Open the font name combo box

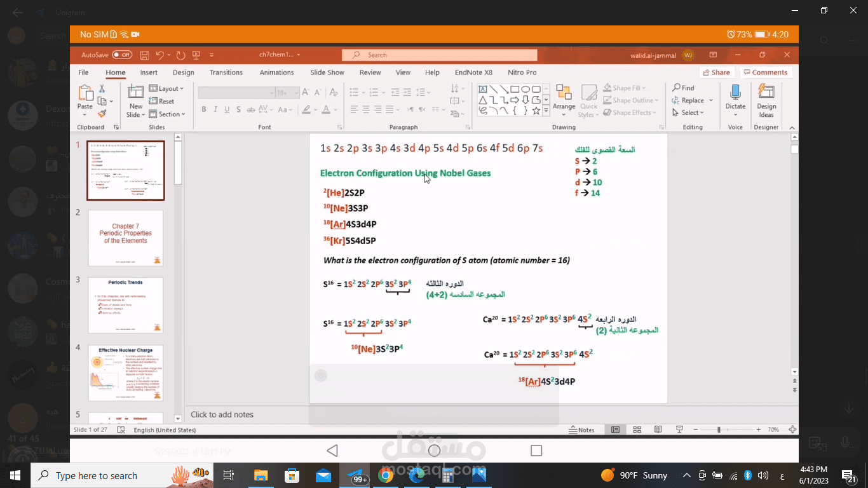[236, 93]
